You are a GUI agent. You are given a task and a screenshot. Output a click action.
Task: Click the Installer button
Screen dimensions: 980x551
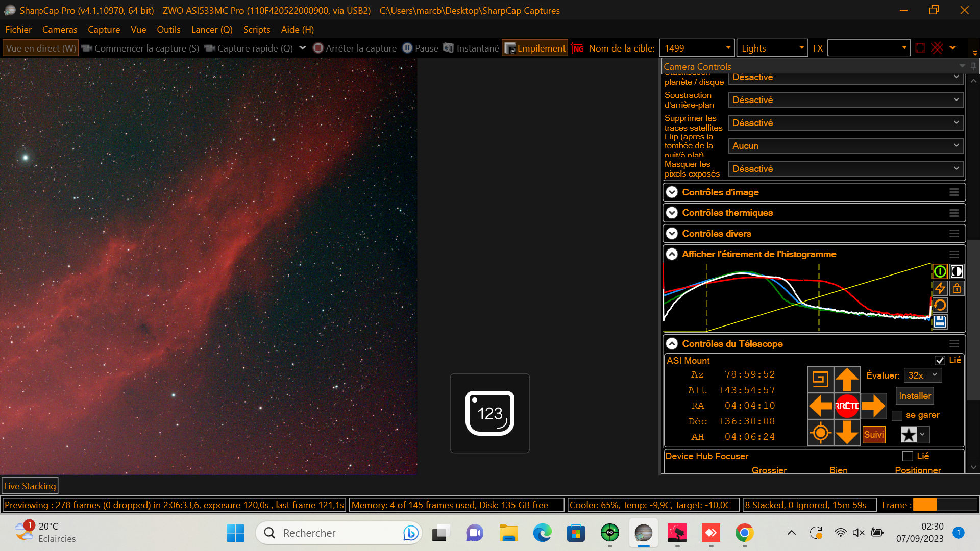(x=915, y=396)
